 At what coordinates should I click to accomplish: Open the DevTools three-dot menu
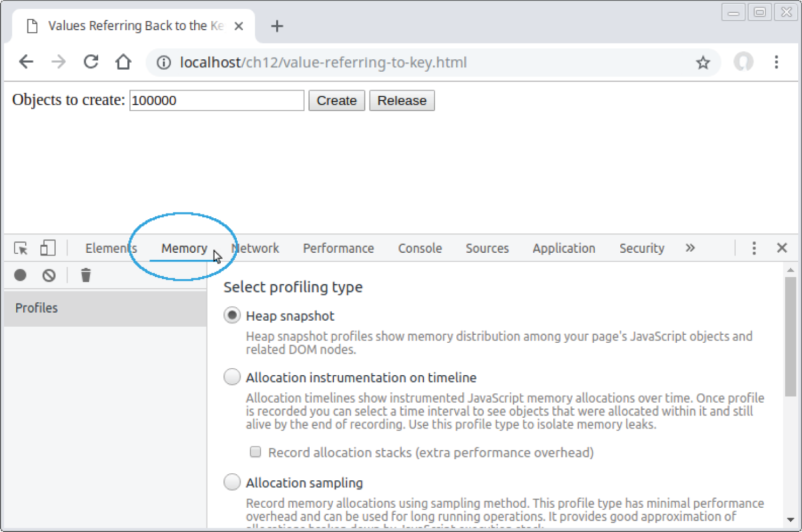click(753, 247)
